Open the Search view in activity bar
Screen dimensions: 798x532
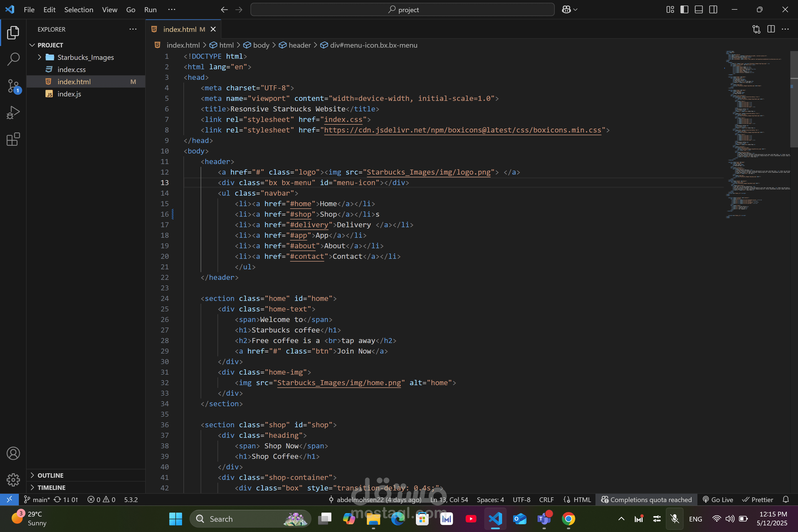coord(13,59)
